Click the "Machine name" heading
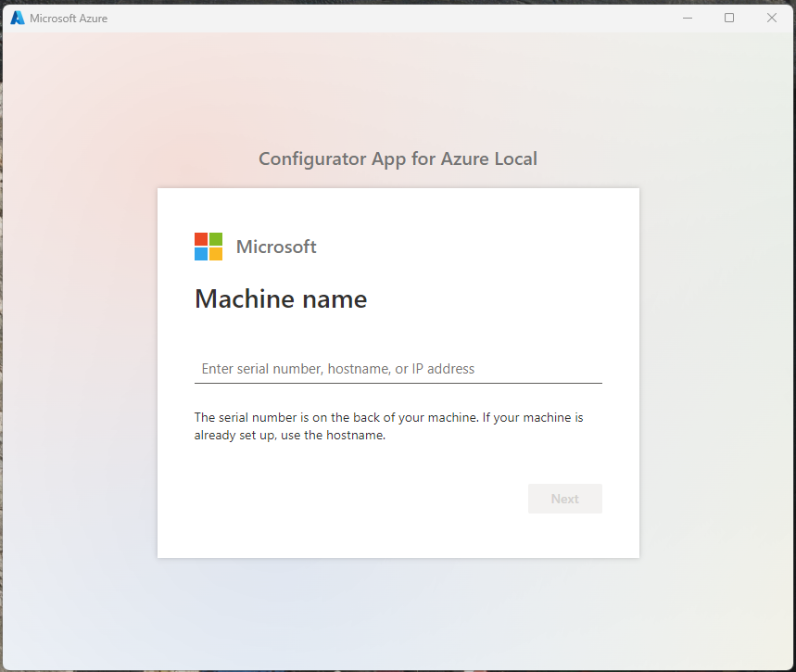The height and width of the screenshot is (672, 796). pyautogui.click(x=281, y=299)
